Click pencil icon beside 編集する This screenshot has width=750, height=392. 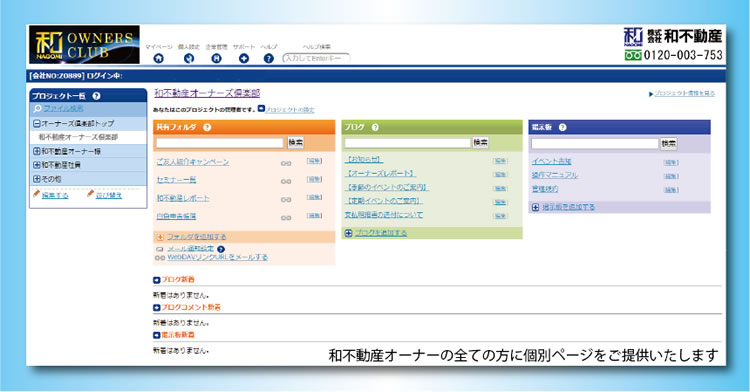pos(36,194)
